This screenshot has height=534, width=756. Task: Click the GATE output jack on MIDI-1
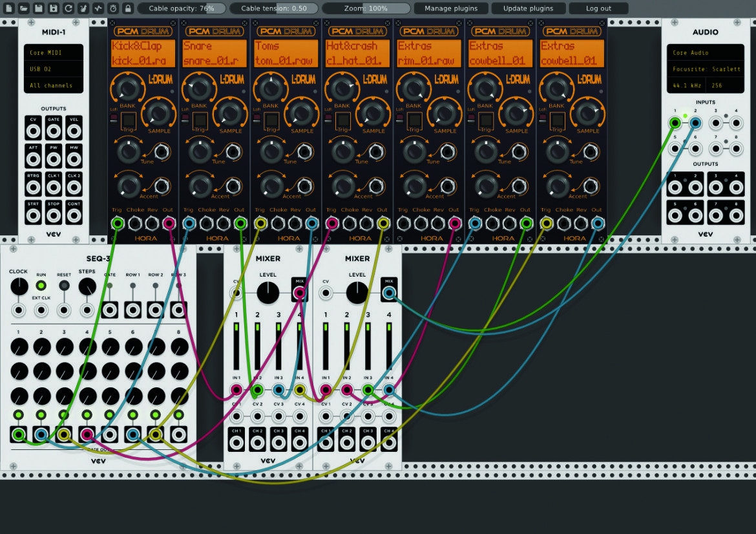pos(54,131)
